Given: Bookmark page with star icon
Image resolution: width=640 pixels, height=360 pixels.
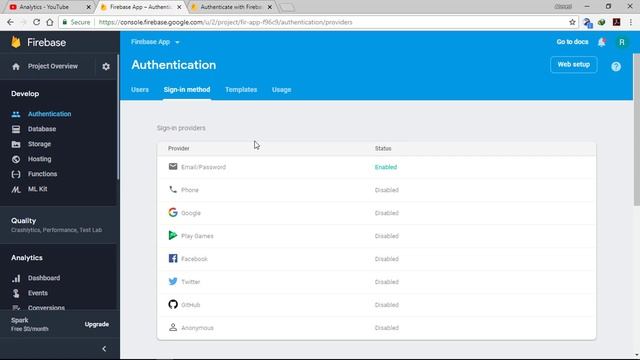Looking at the screenshot, I should coord(572,22).
